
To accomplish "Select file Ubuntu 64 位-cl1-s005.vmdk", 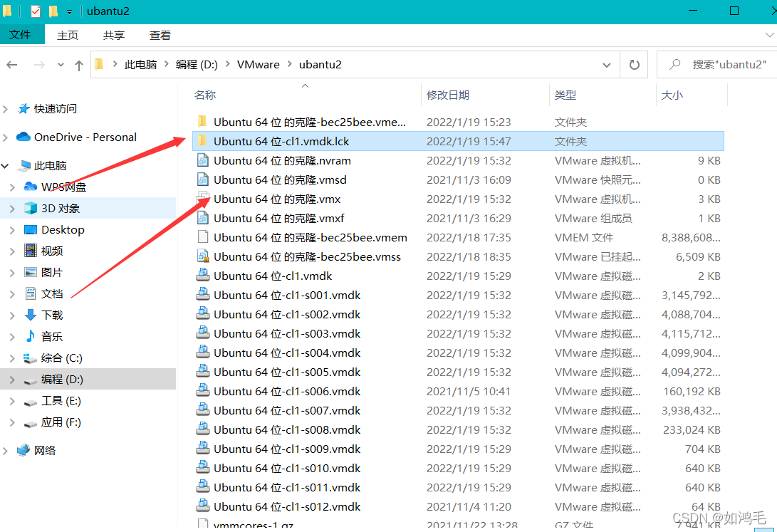I will pos(288,372).
